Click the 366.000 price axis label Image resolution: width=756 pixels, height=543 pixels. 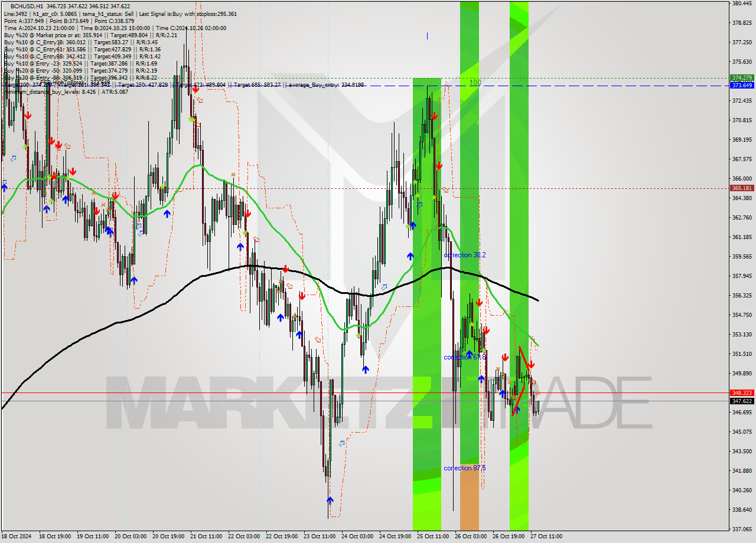point(742,178)
